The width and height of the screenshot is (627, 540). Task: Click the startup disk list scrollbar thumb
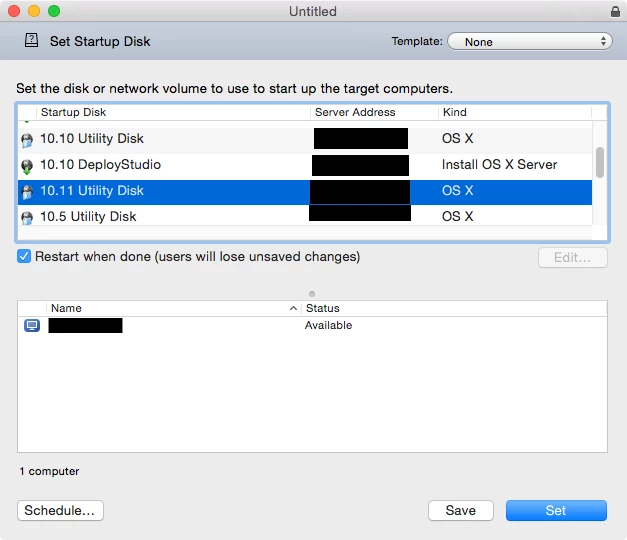[599, 162]
